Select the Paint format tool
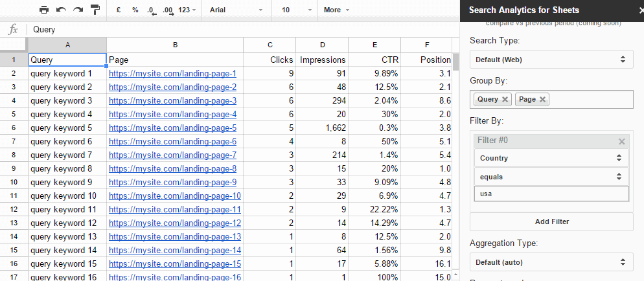Image resolution: width=644 pixels, height=281 pixels. tap(95, 10)
